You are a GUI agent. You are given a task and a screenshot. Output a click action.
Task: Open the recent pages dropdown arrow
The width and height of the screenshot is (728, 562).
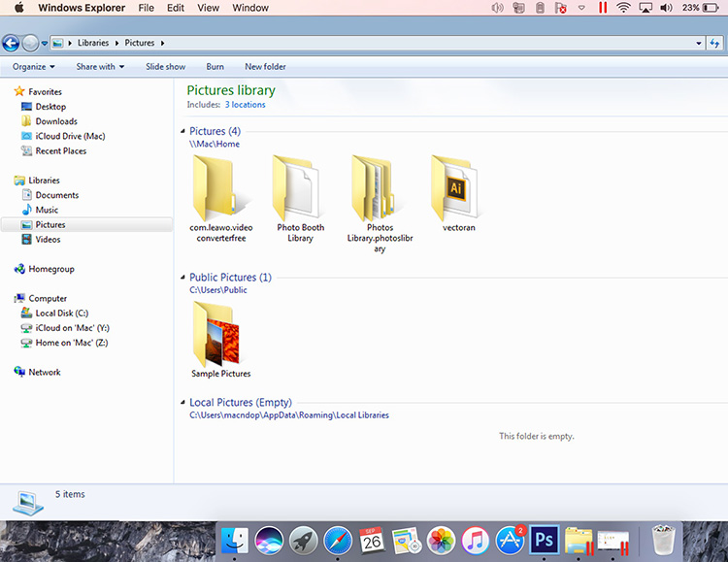click(x=44, y=44)
